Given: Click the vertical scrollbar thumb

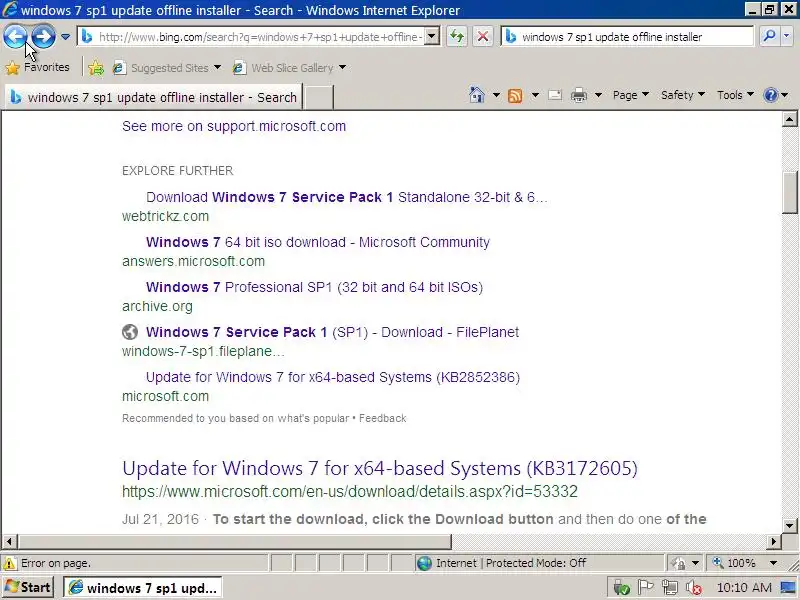Looking at the screenshot, I should tap(790, 192).
